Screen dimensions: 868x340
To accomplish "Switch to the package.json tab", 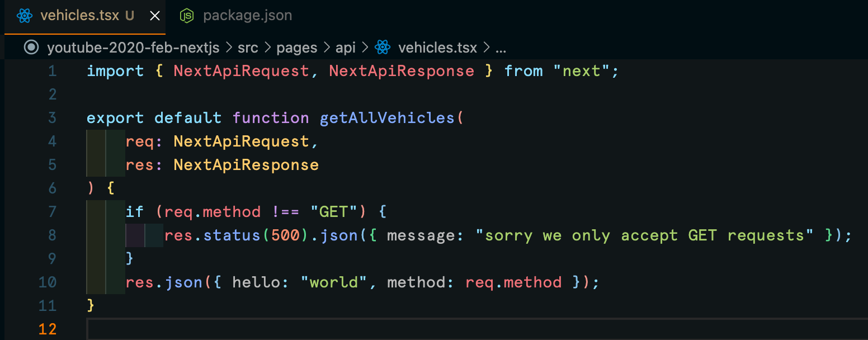I will click(235, 16).
